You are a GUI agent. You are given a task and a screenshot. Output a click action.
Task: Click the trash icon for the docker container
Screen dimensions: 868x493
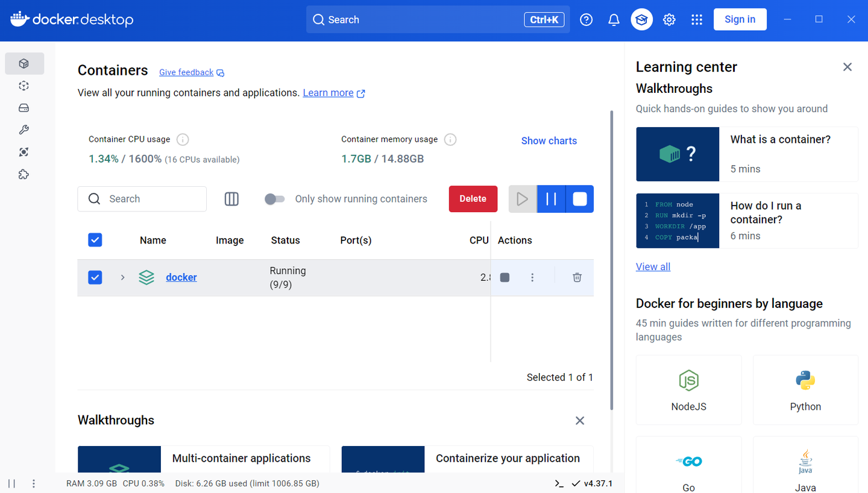coord(577,277)
